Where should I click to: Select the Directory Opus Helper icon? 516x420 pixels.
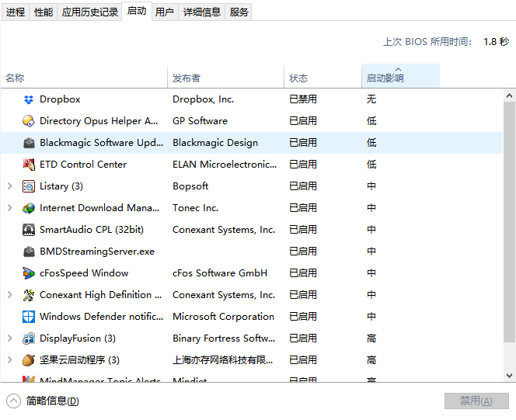tap(29, 121)
